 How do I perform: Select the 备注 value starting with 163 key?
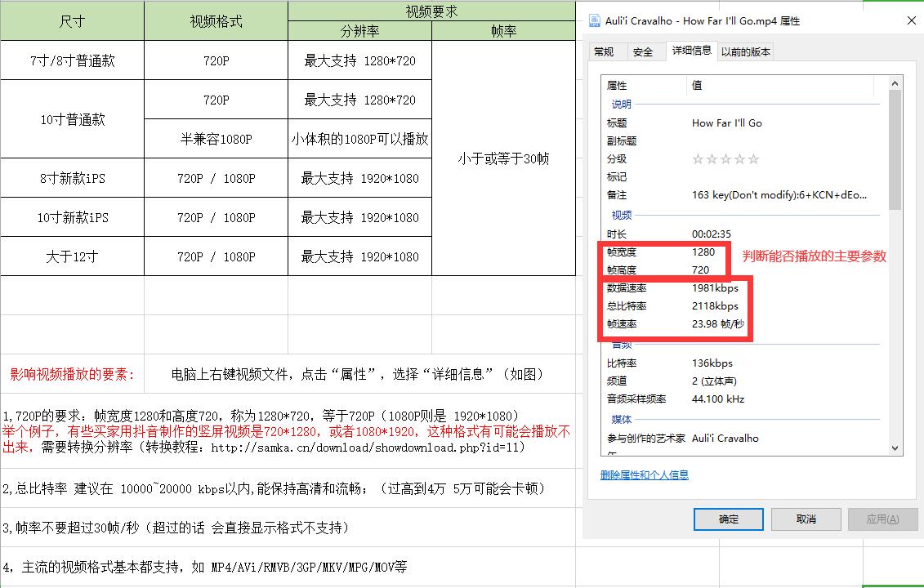coord(752,196)
